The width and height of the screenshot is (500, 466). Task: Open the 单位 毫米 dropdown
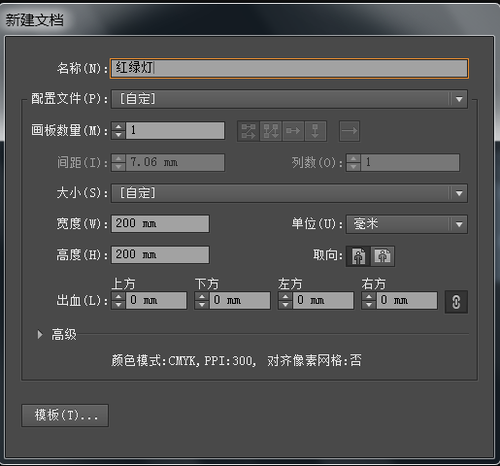407,224
